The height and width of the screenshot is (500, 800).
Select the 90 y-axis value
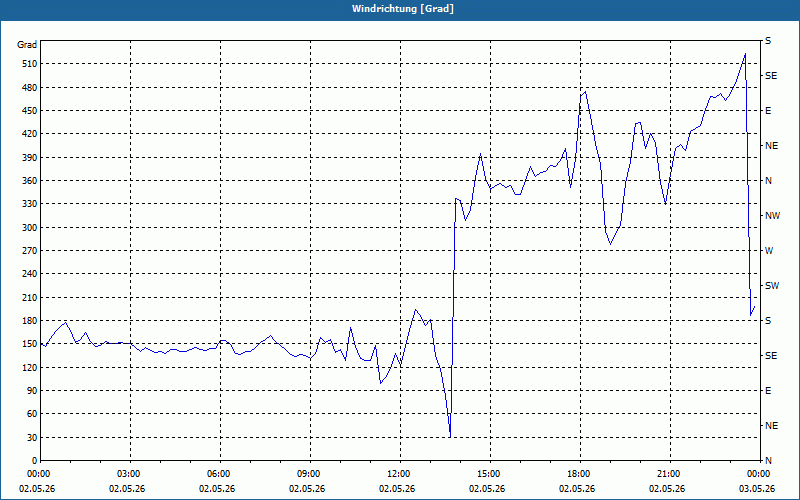coord(32,391)
